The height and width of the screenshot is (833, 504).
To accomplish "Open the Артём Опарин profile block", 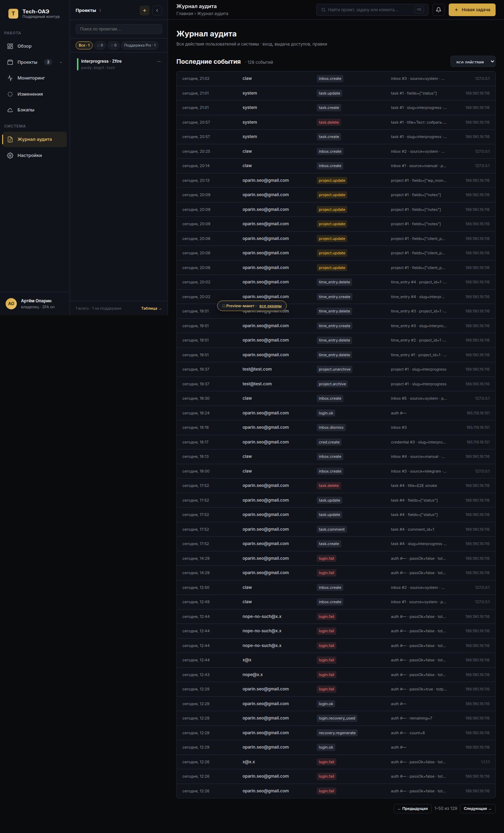I will click(35, 304).
